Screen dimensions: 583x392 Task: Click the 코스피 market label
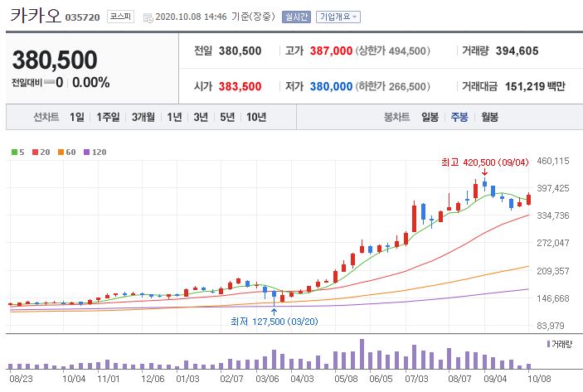pyautogui.click(x=120, y=17)
